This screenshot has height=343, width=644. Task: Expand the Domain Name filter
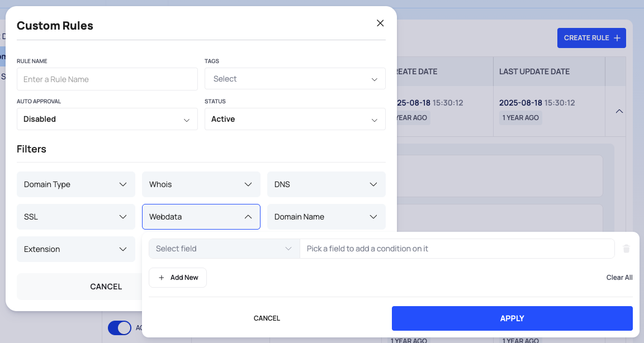pyautogui.click(x=326, y=217)
